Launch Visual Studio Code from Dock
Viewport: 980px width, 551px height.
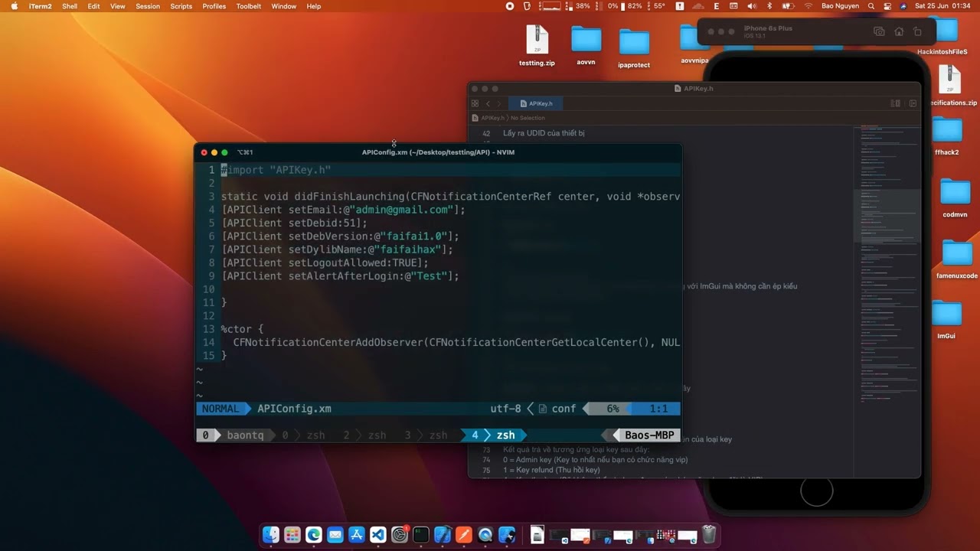click(377, 535)
